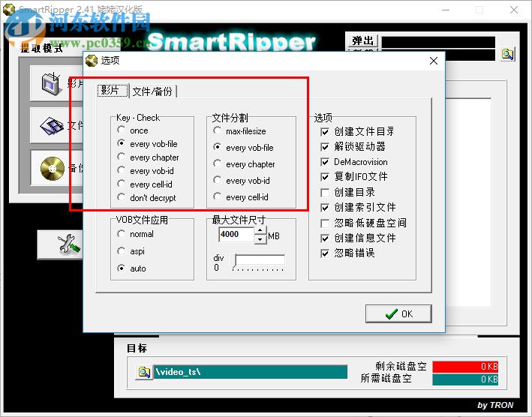The width and height of the screenshot is (532, 417).
Task: Open settings via the wrench tools icon
Action: [69, 244]
